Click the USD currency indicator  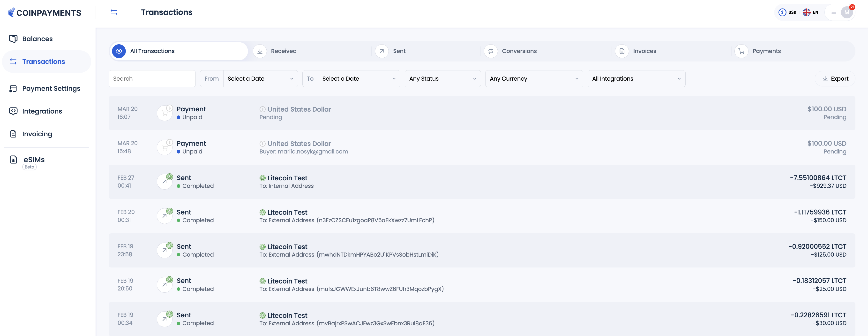pos(788,12)
